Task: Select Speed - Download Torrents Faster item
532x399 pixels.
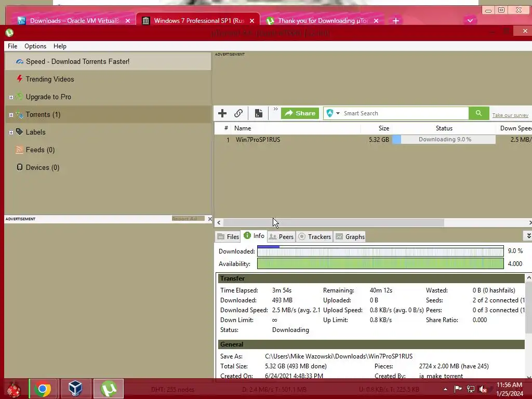Action: [x=108, y=61]
